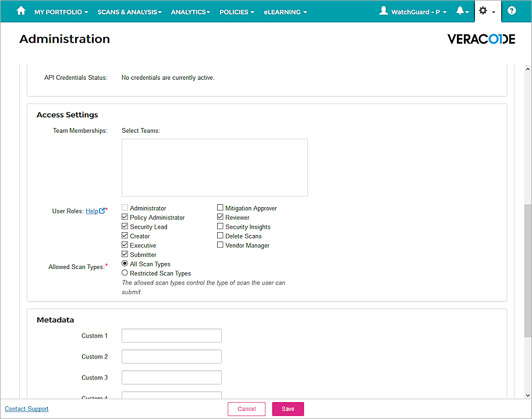The image size is (532, 419).
Task: Open the SCANS & ANALYSIS menu
Action: pyautogui.click(x=129, y=11)
